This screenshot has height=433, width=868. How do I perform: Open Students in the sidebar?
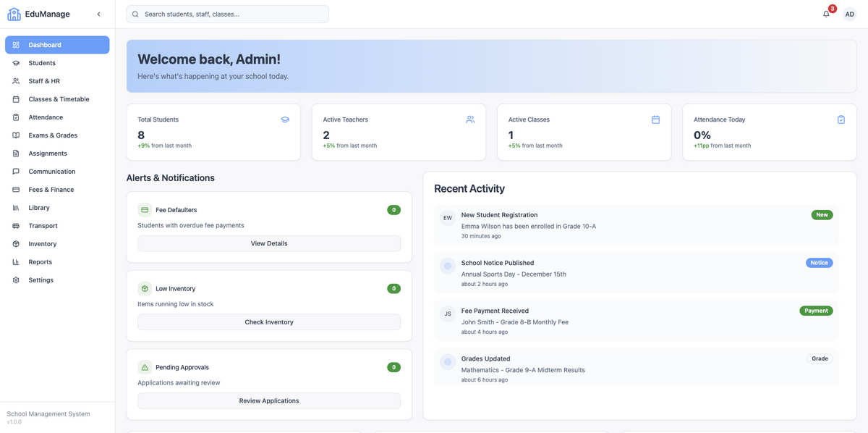(x=57, y=63)
